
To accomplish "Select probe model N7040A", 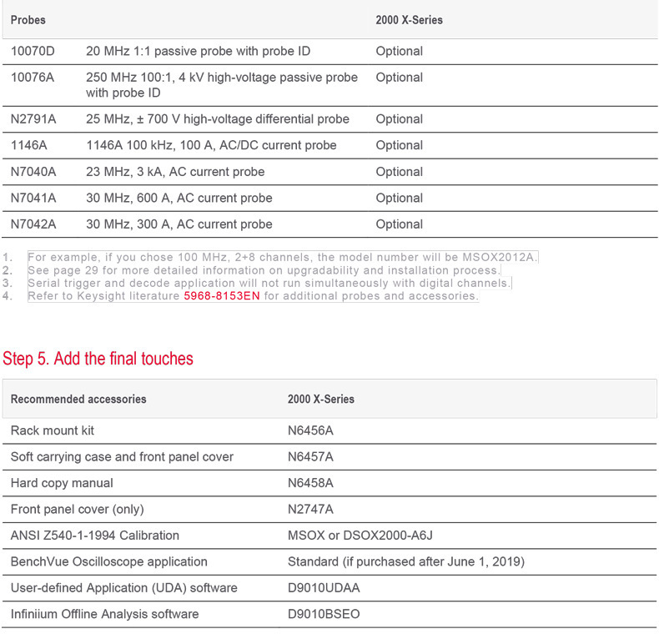I will click(33, 172).
